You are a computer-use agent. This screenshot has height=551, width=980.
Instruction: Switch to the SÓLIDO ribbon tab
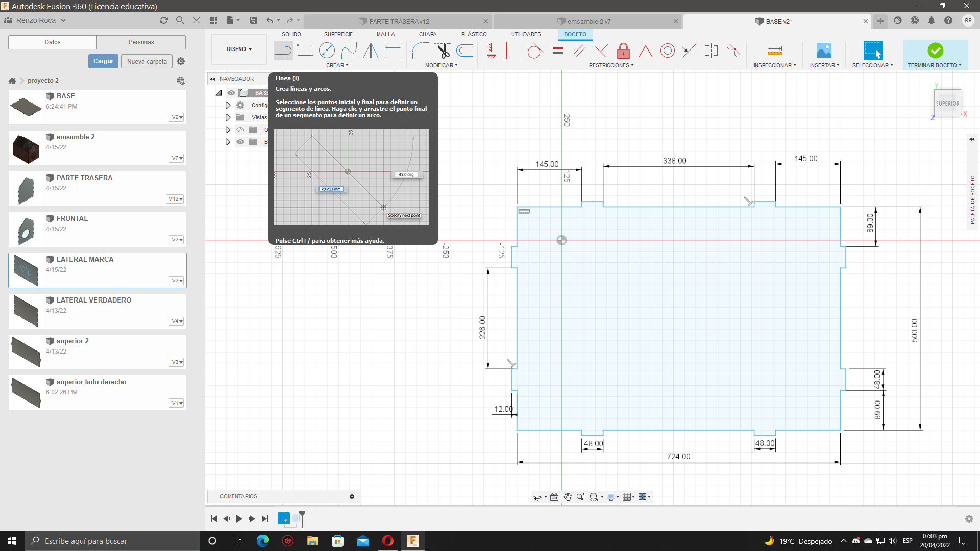291,34
